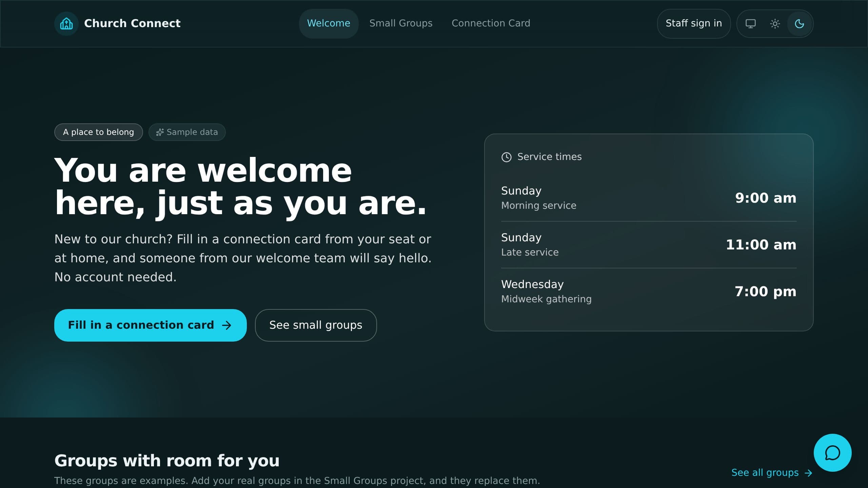868x488 pixels.
Task: Follow the See all groups link
Action: coord(772,472)
